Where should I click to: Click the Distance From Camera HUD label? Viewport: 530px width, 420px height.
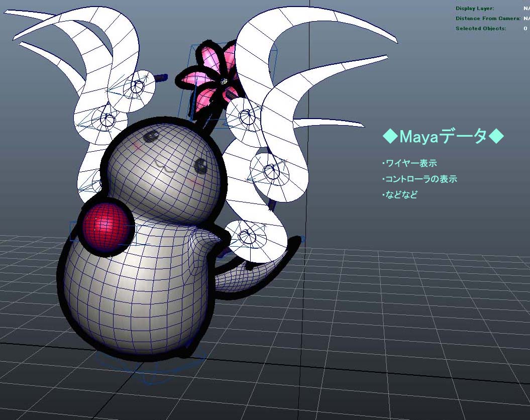tap(488, 18)
